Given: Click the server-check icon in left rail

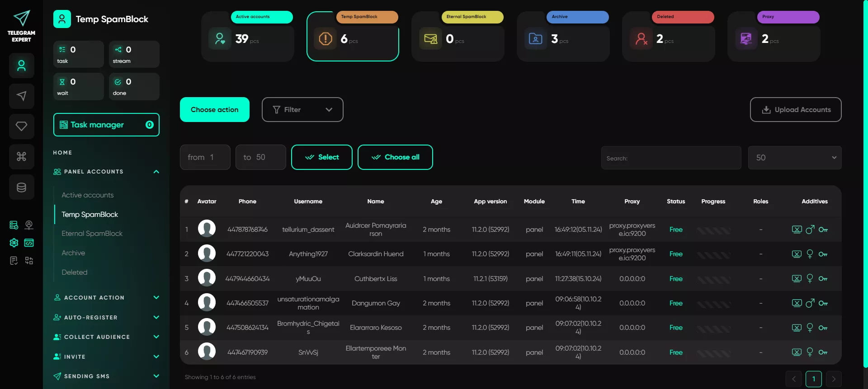Looking at the screenshot, I should (14, 225).
